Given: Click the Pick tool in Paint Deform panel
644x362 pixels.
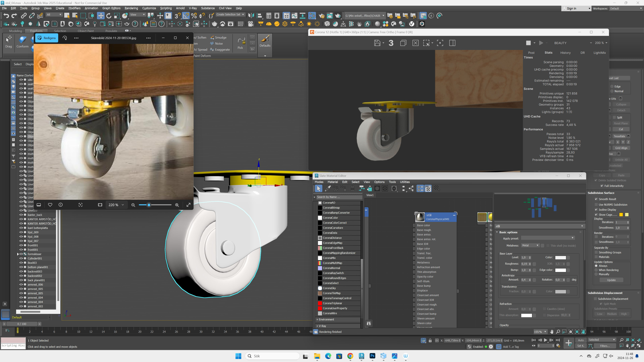Looking at the screenshot, I should (x=240, y=43).
